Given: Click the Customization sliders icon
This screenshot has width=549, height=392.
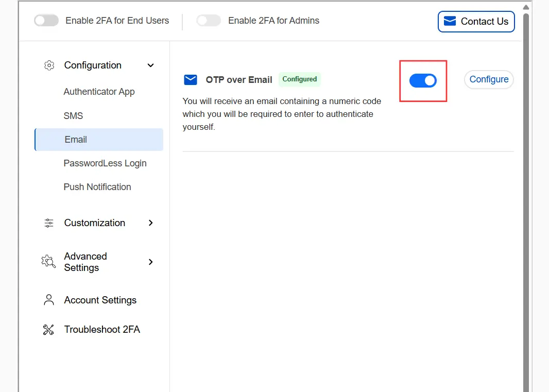Looking at the screenshot, I should 49,223.
